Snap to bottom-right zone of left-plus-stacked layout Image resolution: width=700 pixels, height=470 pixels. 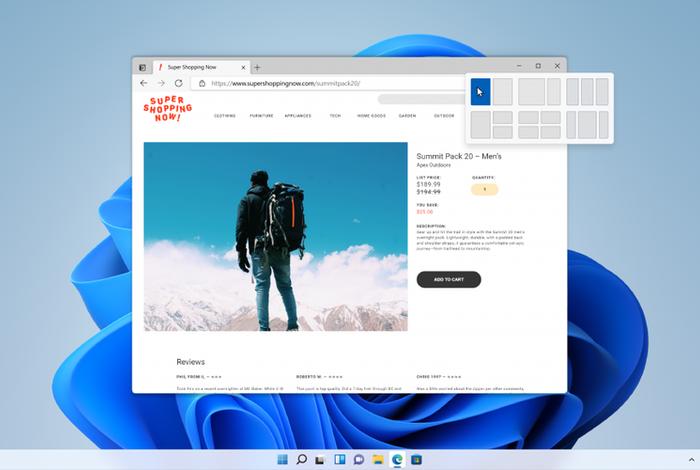coord(503,132)
